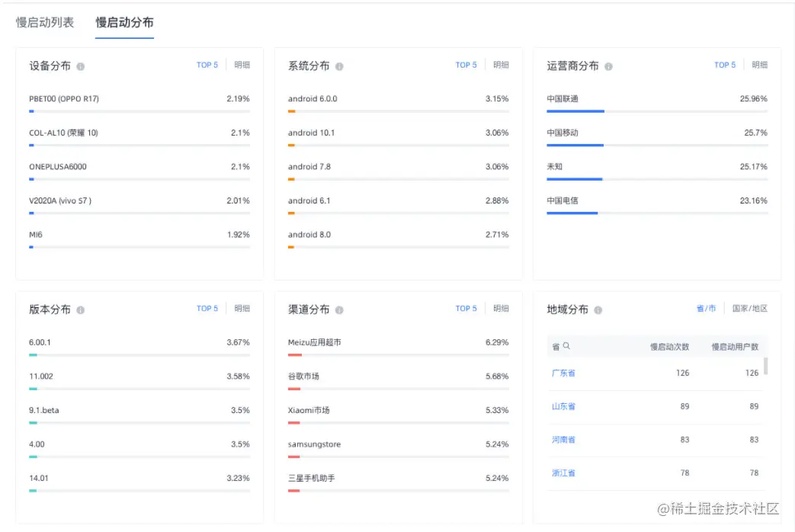Click info icon next to 版本分布
Viewport: 795px width, 532px height.
click(80, 310)
